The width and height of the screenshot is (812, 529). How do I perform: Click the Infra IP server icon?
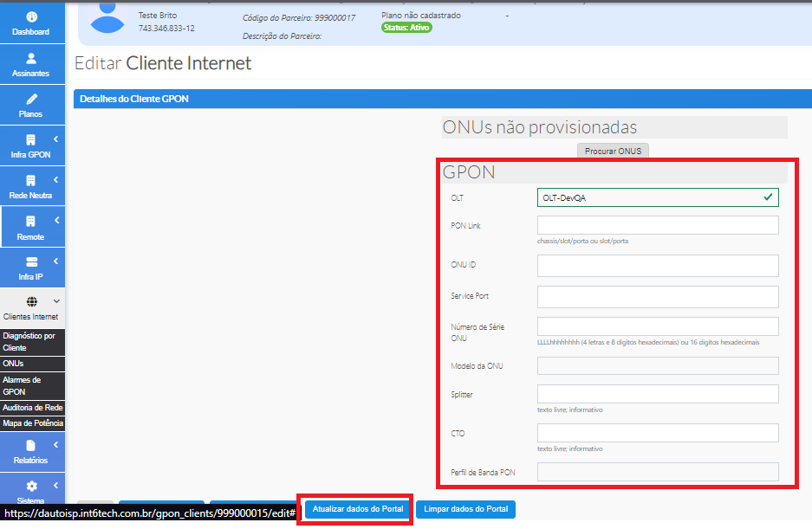pos(32,261)
